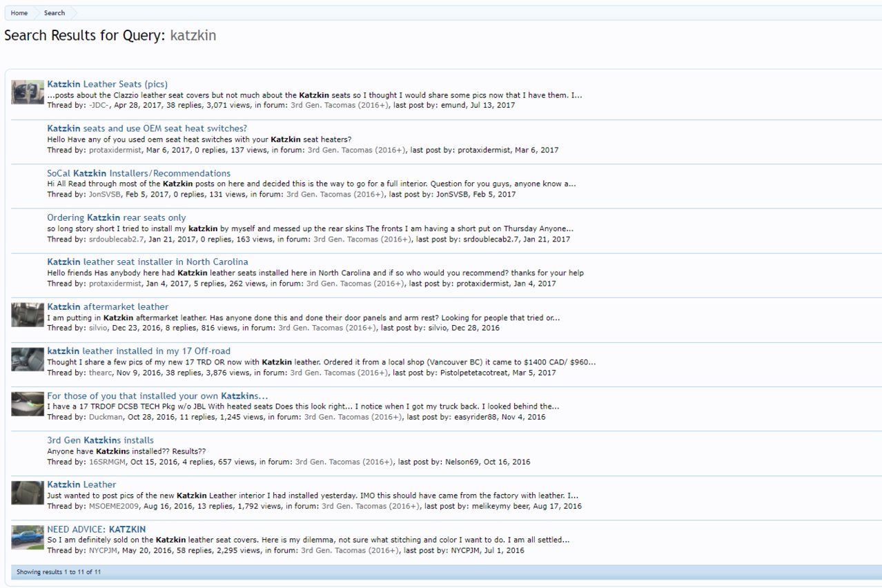
Task: Click snippet text beginning 'Anyone have Katzkins installed??'
Action: click(x=126, y=451)
